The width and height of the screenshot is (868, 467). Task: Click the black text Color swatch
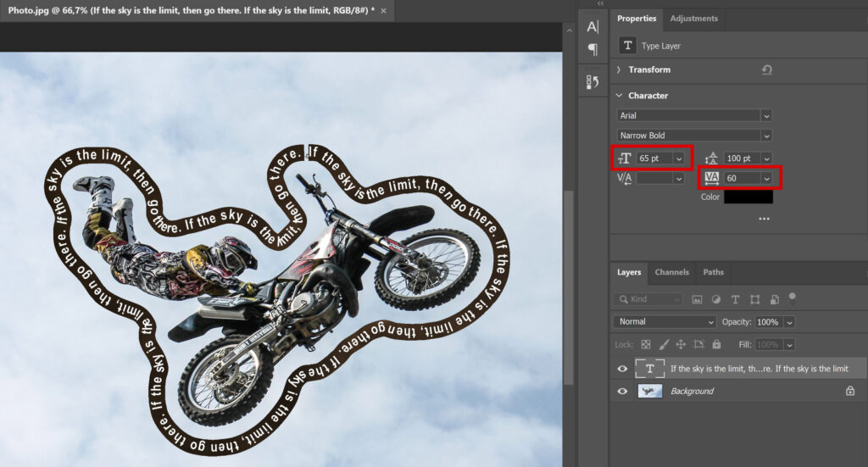click(748, 197)
